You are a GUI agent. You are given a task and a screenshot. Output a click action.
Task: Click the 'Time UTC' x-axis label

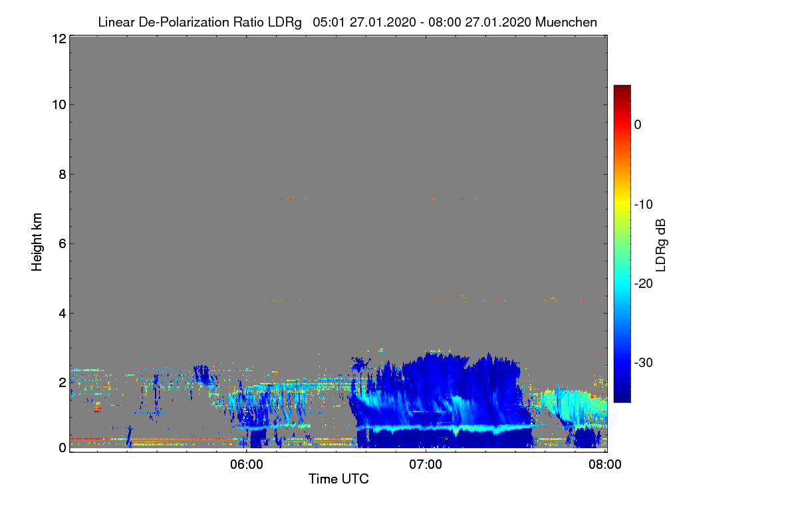tap(338, 479)
